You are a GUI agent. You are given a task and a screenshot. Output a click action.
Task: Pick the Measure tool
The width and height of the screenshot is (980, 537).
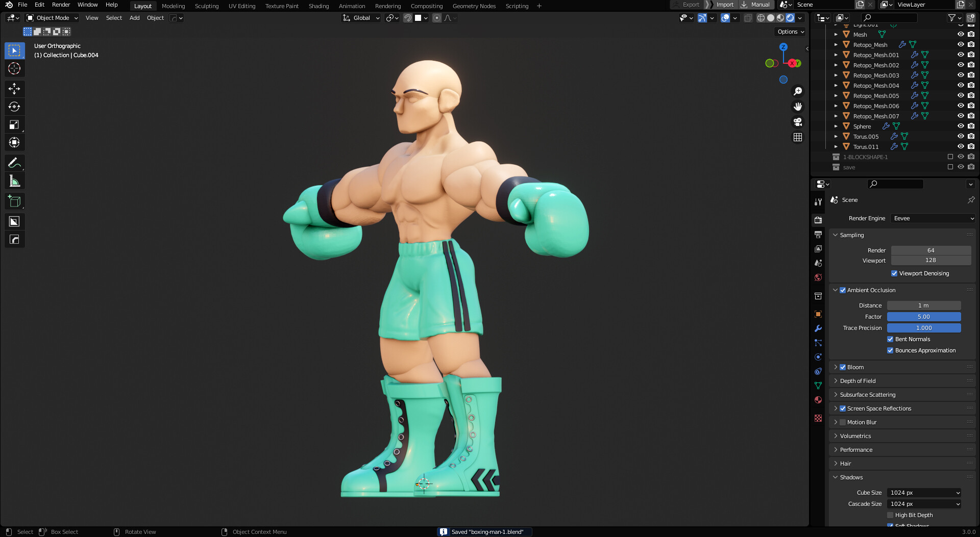[x=14, y=181]
